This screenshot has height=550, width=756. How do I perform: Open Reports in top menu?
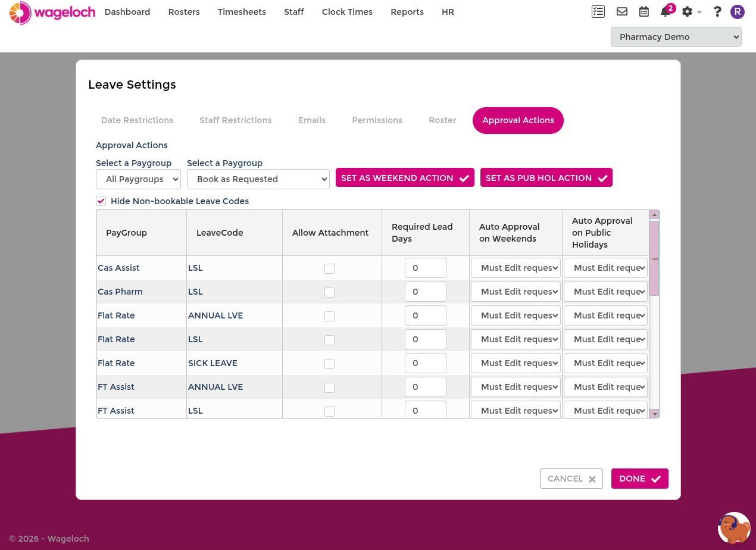(407, 12)
